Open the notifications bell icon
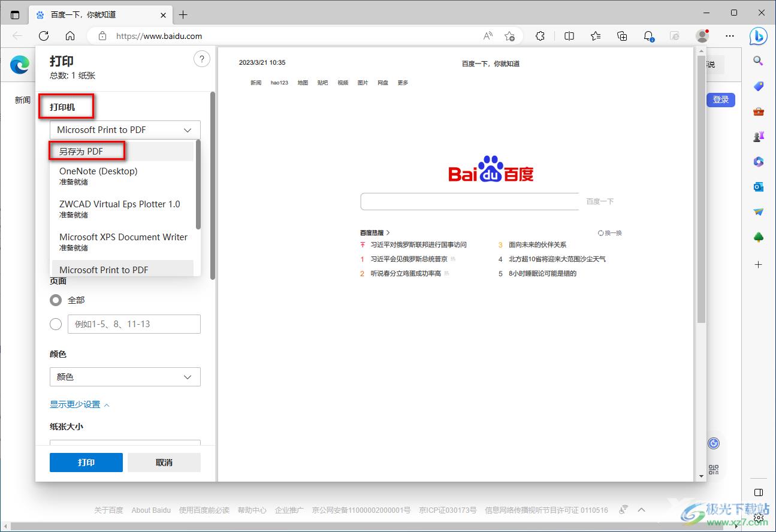This screenshot has height=532, width=776. point(648,36)
